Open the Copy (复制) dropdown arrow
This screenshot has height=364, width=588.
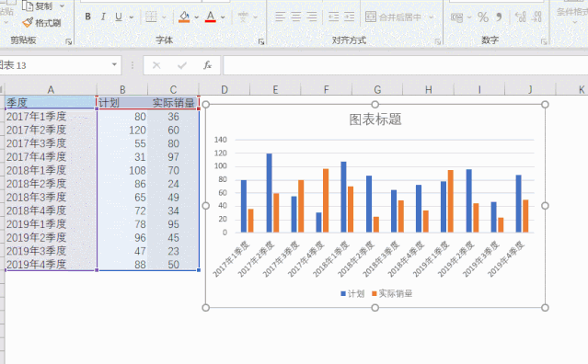[62, 6]
